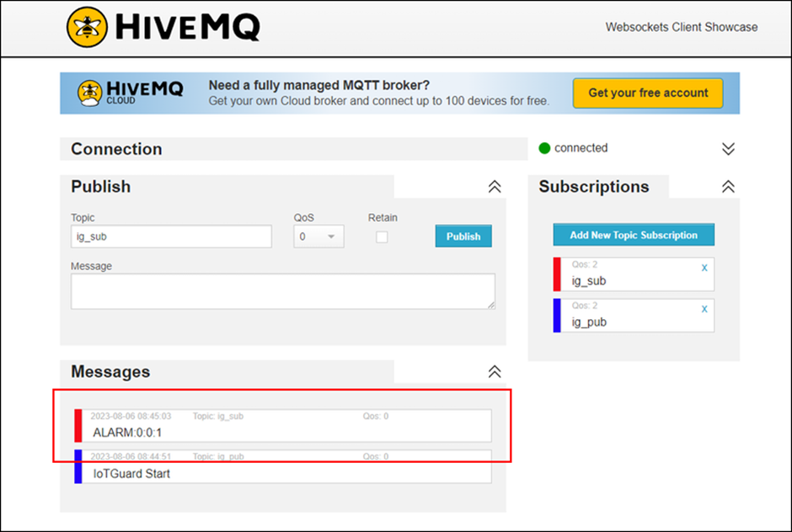Remove the ig_sub subscription with its x
Viewport: 792px width, 532px height.
(704, 268)
